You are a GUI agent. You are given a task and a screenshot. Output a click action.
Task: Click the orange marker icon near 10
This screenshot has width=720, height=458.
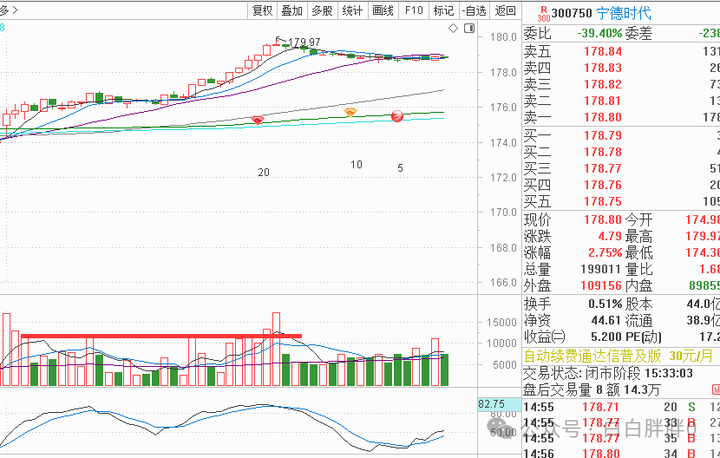click(x=350, y=112)
